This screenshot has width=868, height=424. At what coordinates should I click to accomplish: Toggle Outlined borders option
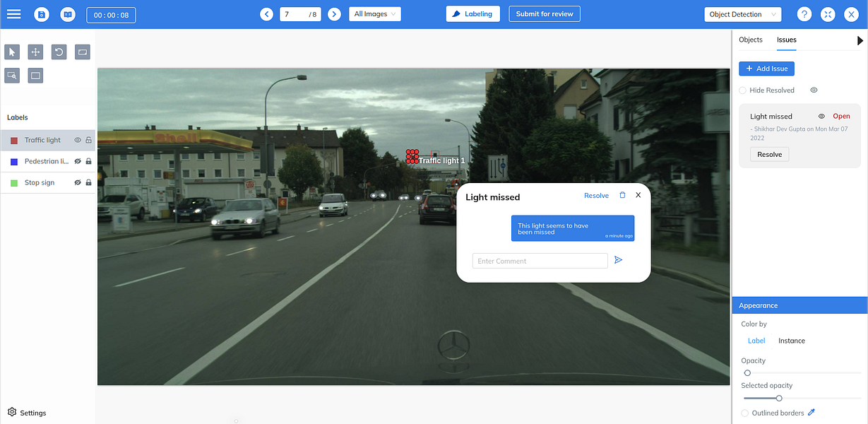tap(745, 413)
